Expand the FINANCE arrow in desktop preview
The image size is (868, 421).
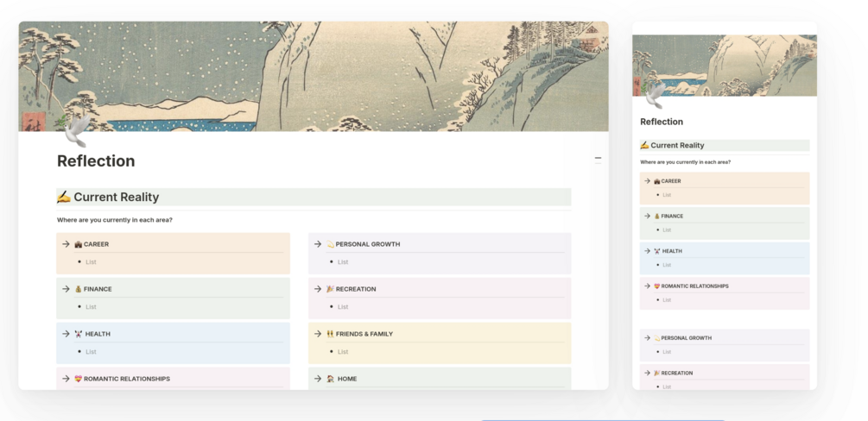[x=66, y=289]
